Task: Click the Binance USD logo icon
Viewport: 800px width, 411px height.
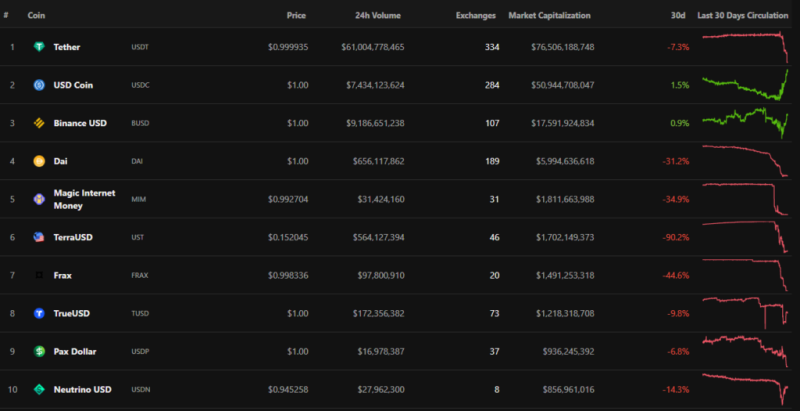Action: pyautogui.click(x=40, y=123)
